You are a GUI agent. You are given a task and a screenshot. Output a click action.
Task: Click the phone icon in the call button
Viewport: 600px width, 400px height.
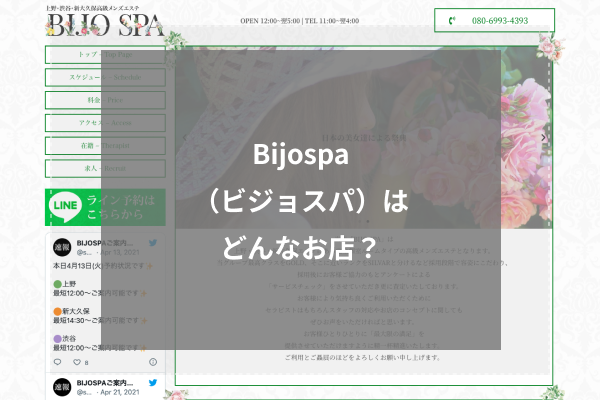tap(452, 20)
